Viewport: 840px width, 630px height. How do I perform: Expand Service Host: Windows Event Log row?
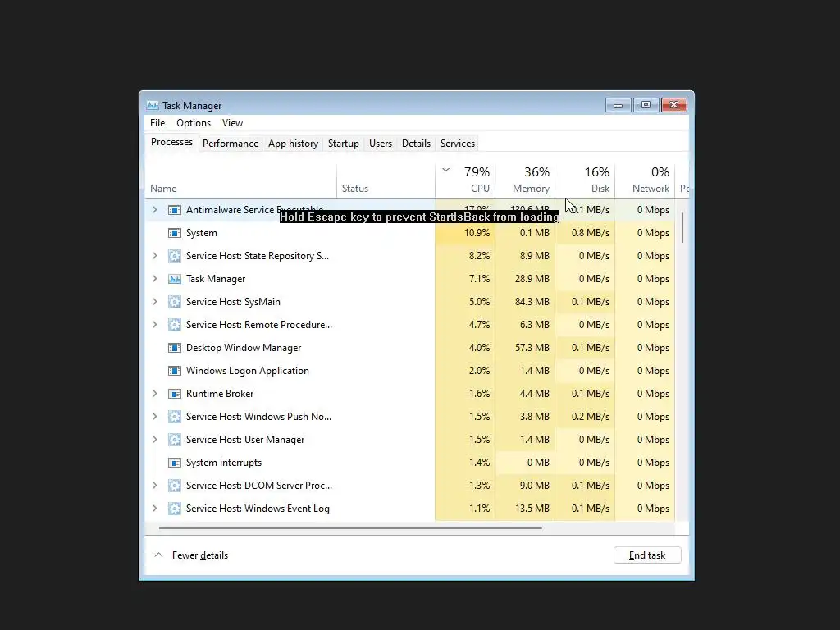[x=155, y=509]
